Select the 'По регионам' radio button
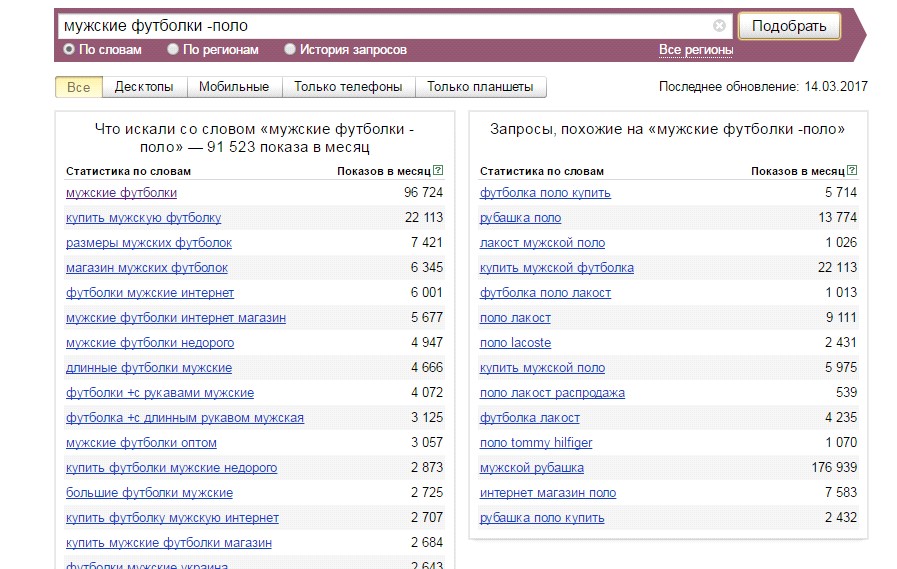 (x=173, y=49)
